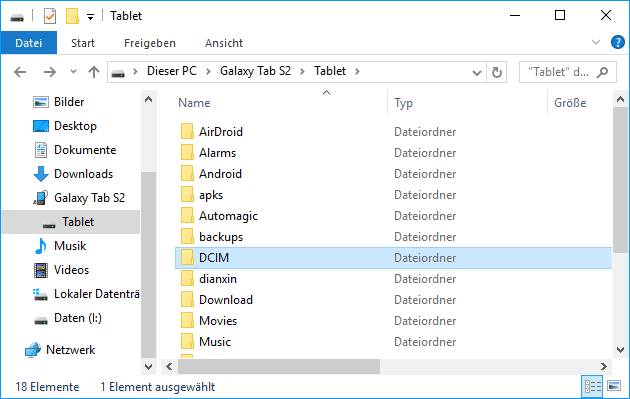This screenshot has height=399, width=630.
Task: Select Downloads in the navigation pane
Action: click(83, 174)
